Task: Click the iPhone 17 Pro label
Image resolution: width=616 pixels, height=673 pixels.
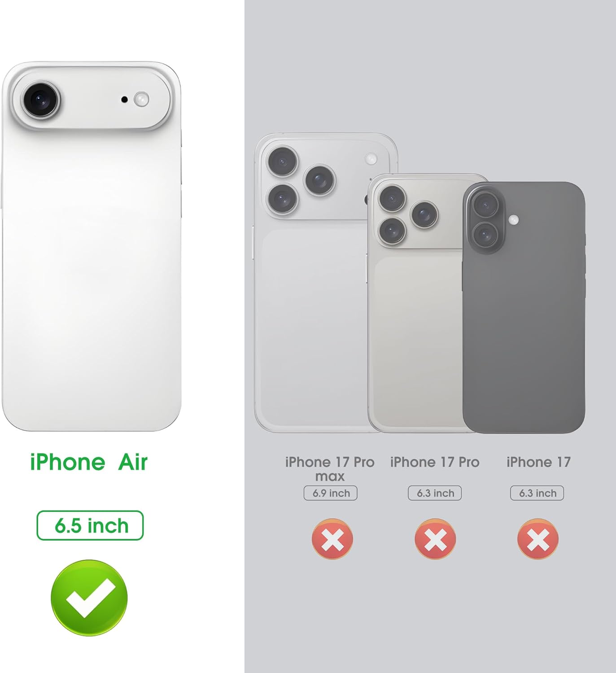Action: click(435, 462)
